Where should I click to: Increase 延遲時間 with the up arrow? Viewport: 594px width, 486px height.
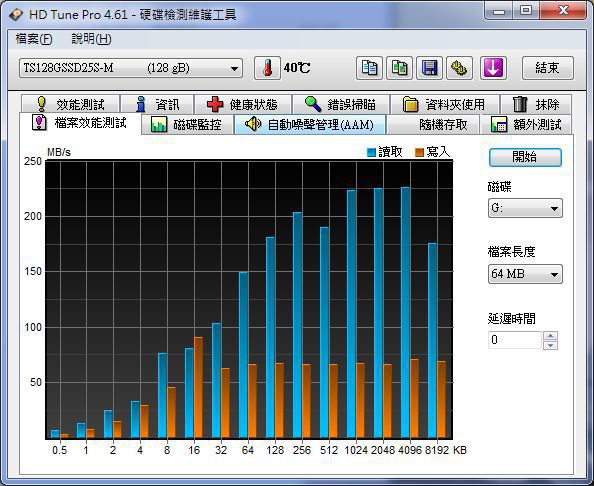(550, 336)
